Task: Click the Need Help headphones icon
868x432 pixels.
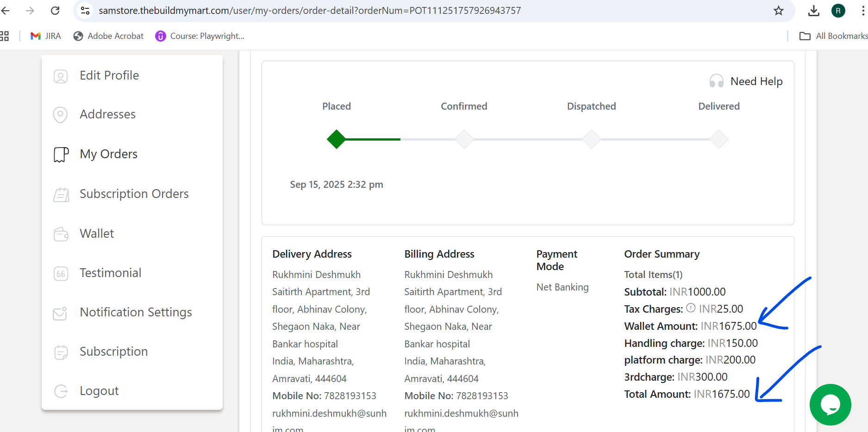Action: click(x=717, y=81)
